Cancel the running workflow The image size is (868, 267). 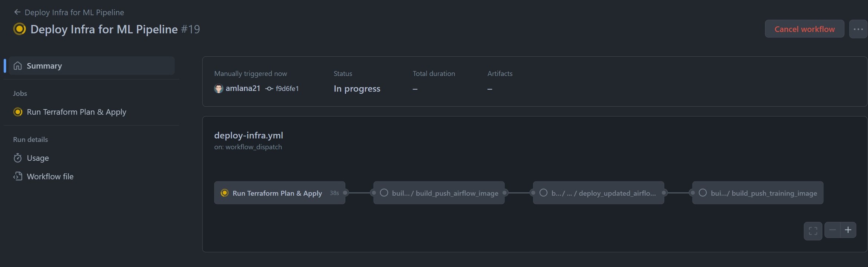pos(804,29)
